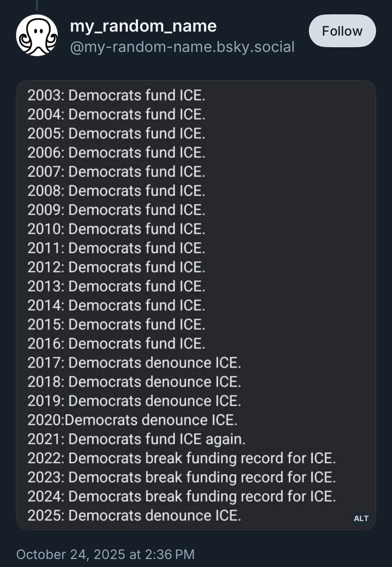This screenshot has height=567, width=392.
Task: Click the 2024 funding record line
Action: pyautogui.click(x=182, y=496)
